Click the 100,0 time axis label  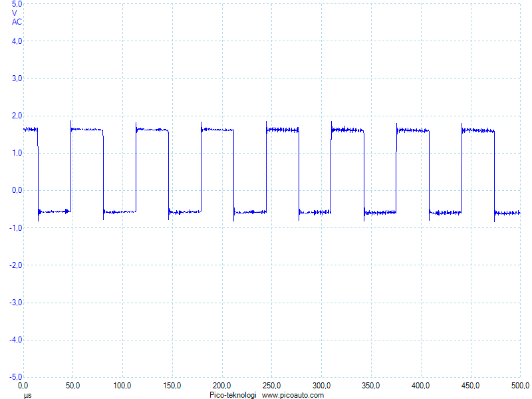(122, 386)
